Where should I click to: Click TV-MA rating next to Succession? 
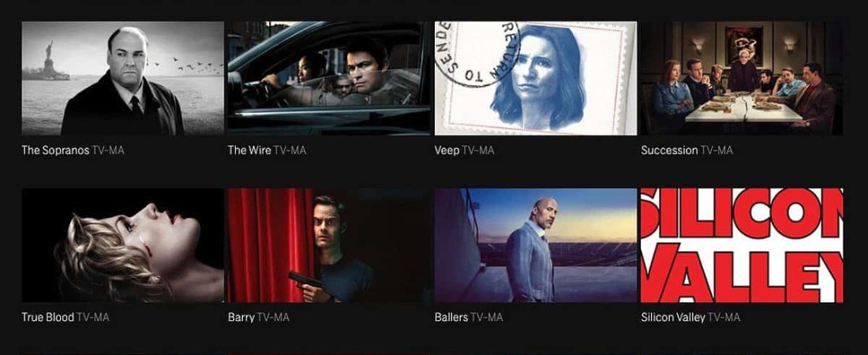point(716,150)
